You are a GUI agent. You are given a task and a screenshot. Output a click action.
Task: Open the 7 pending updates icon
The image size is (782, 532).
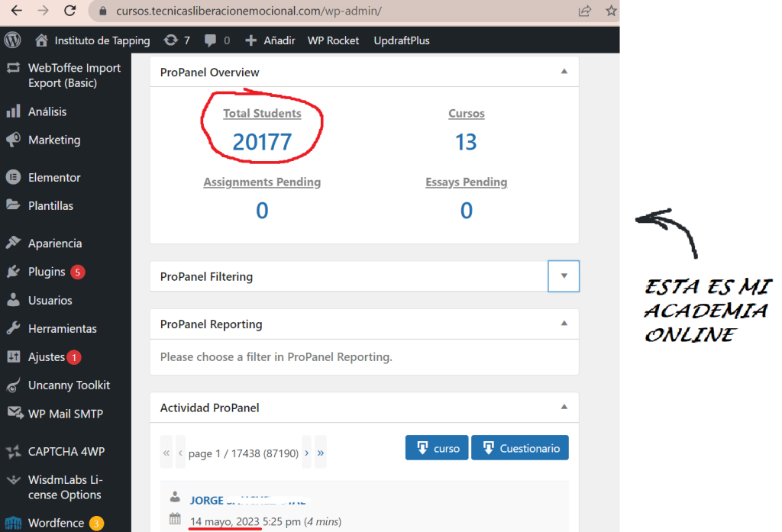pos(177,40)
